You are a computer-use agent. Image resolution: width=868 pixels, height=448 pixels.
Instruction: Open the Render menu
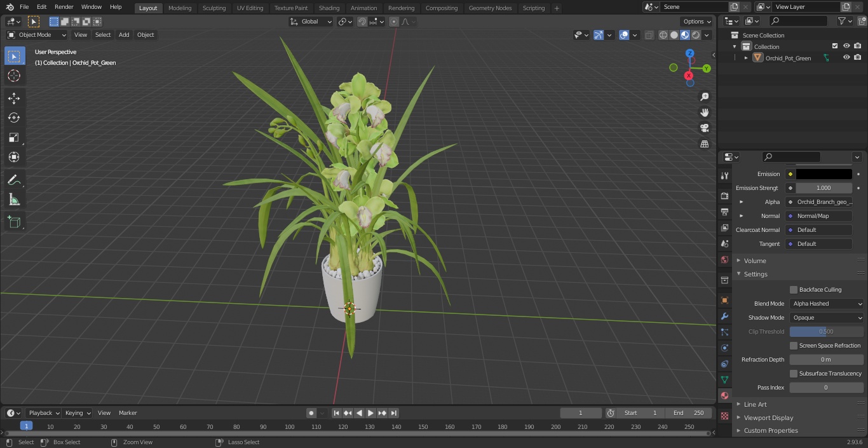point(64,7)
